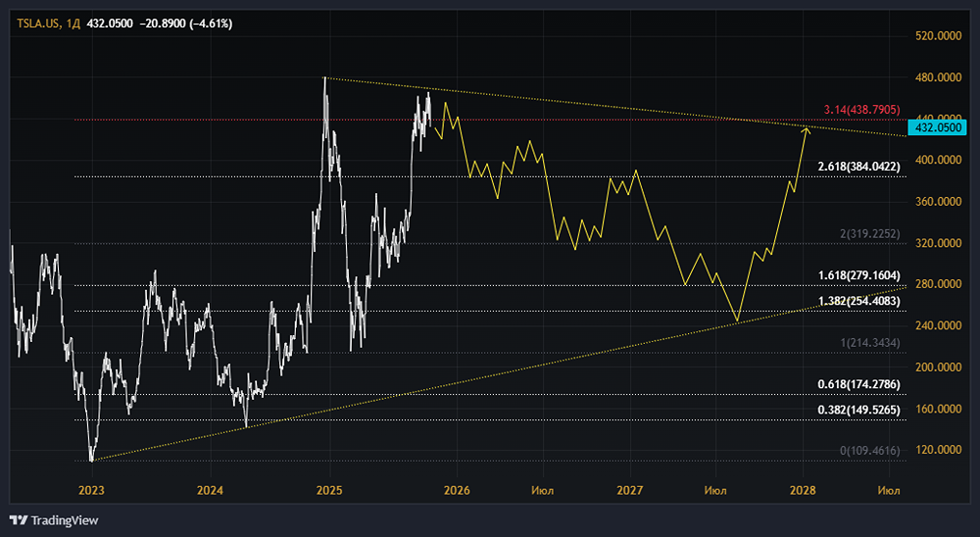The width and height of the screenshot is (980, 537).
Task: Click the 2023 time axis label
Action: point(91,490)
